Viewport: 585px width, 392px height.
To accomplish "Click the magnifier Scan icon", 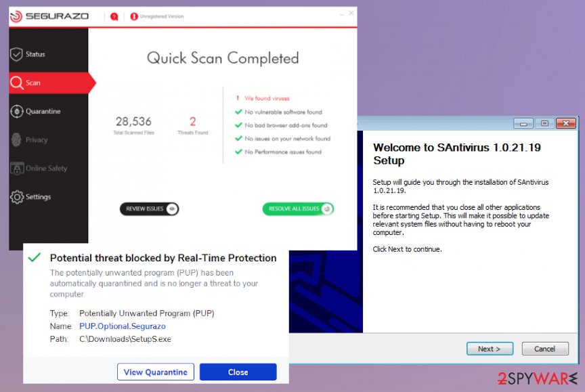I will [x=16, y=83].
